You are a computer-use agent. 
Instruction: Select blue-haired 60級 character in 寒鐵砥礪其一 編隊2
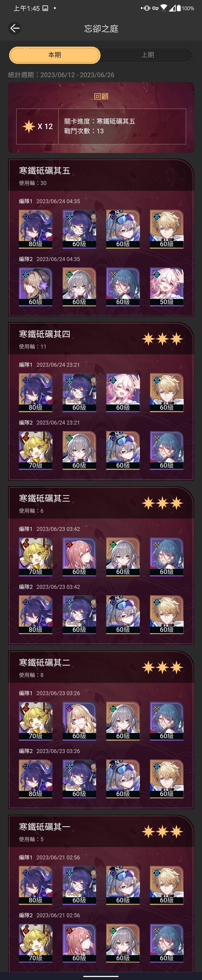tap(167, 943)
